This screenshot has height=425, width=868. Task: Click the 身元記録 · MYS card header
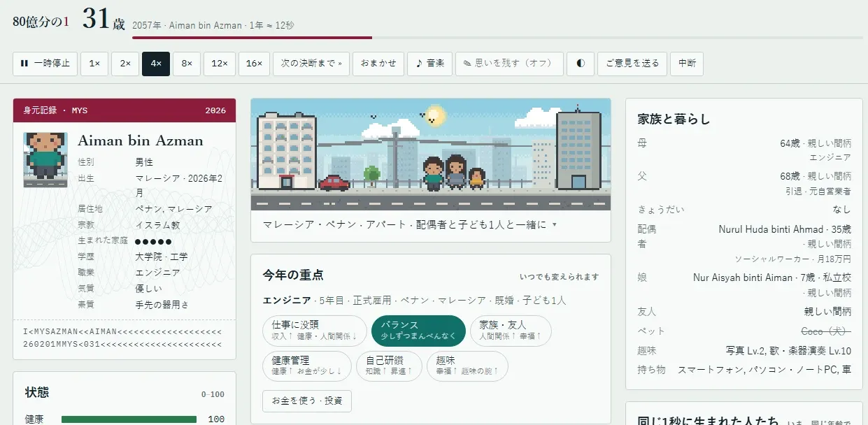(124, 110)
